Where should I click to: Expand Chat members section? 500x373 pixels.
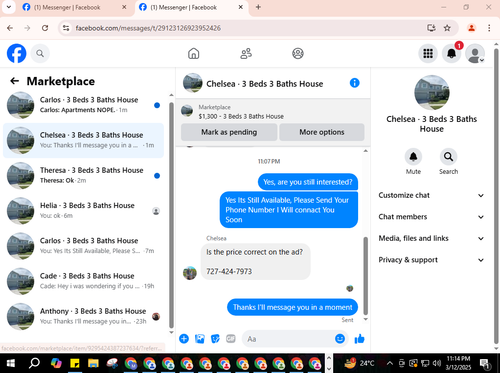tap(431, 217)
